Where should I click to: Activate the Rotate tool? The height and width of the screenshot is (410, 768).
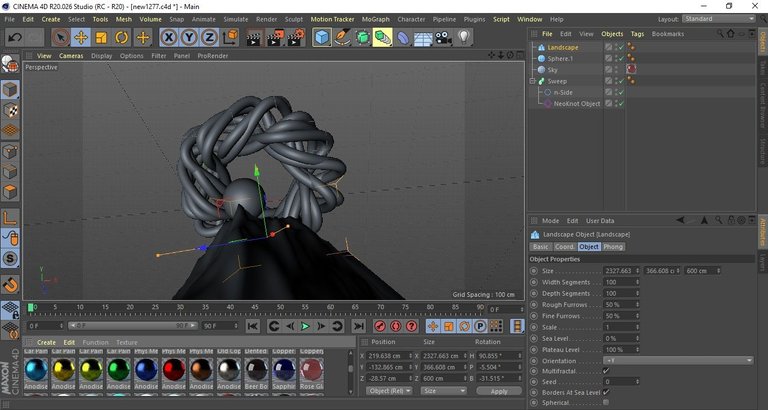[x=121, y=37]
